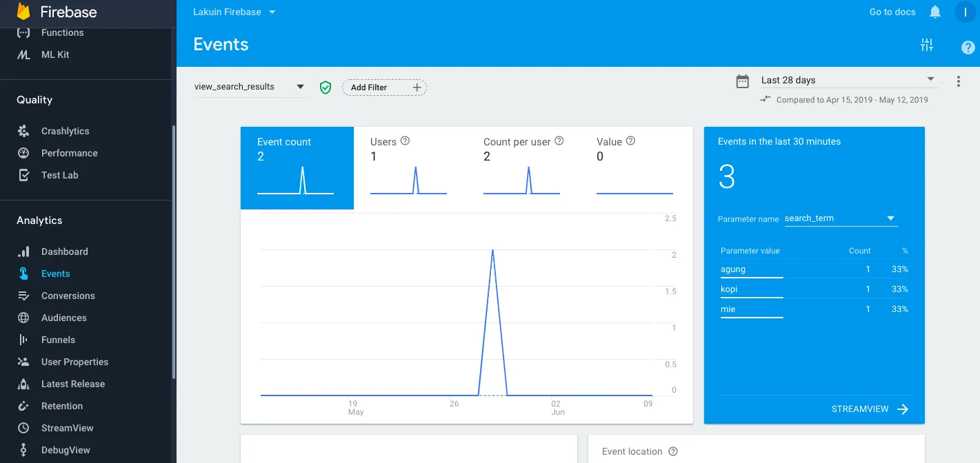Open the Last 28 days date dropdown
Viewport: 980px width, 463px height.
(x=848, y=80)
